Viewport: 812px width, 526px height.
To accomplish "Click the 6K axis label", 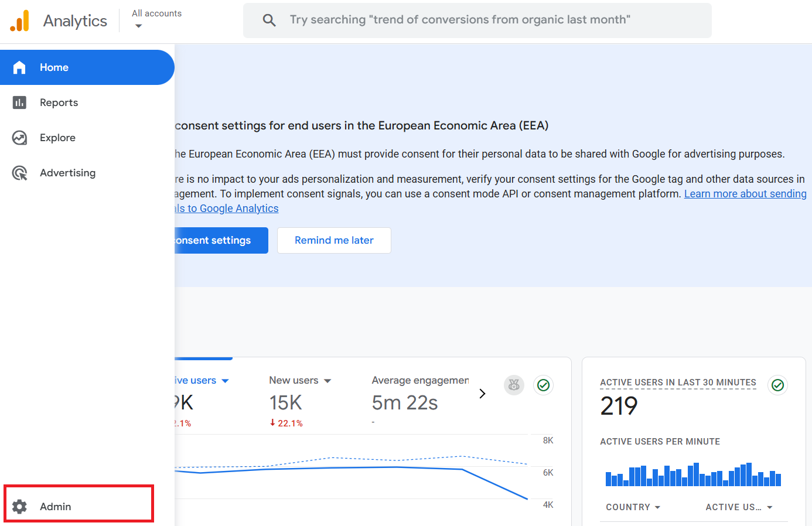I will click(x=548, y=473).
